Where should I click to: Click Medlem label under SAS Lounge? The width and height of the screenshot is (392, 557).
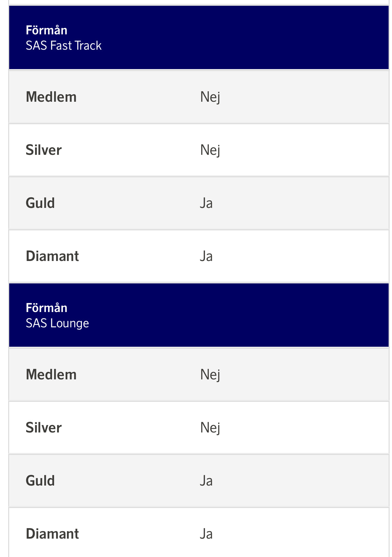[51, 375]
